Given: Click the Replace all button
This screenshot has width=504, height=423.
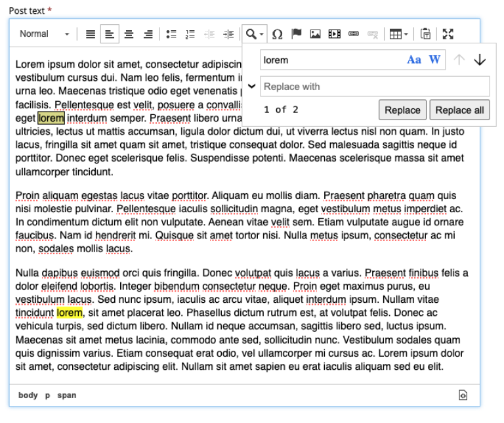Looking at the screenshot, I should coord(459,110).
